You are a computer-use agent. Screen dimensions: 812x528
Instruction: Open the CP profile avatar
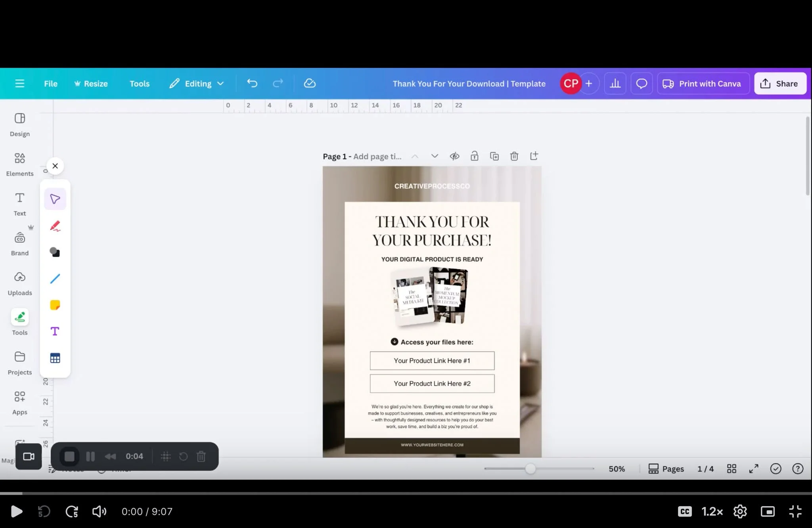571,84
